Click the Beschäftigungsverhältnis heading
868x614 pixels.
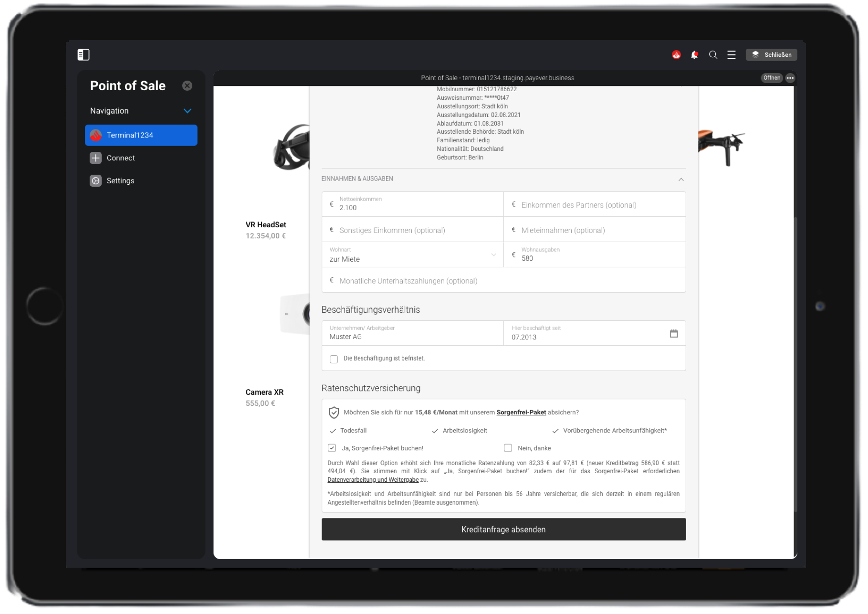coord(371,309)
